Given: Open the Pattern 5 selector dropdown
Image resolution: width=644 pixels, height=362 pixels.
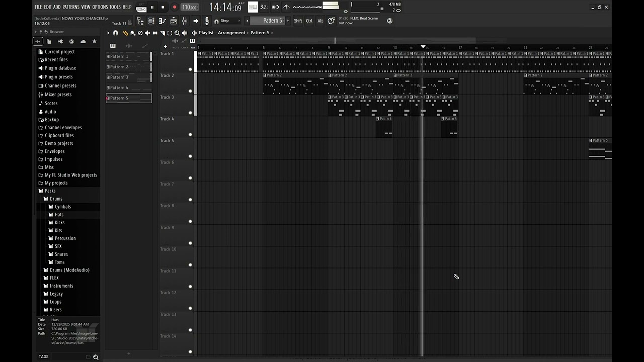Looking at the screenshot, I should [x=268, y=21].
